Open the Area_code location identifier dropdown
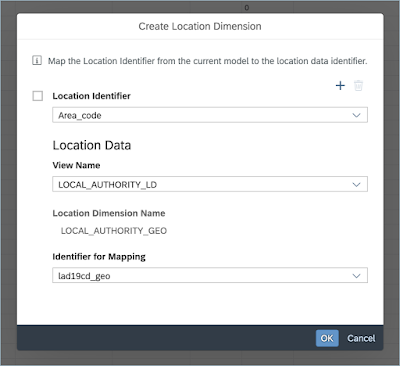The height and width of the screenshot is (366, 400). coord(210,115)
